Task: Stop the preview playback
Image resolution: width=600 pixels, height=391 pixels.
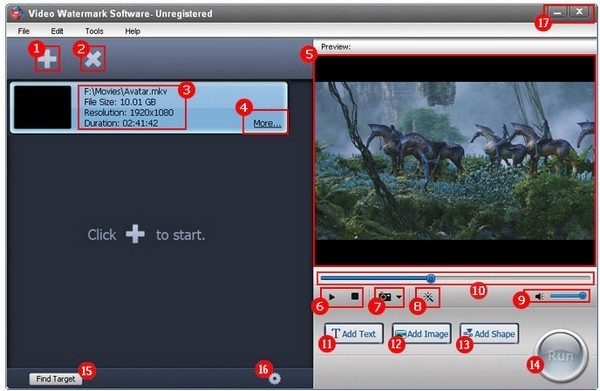Action: click(x=355, y=297)
